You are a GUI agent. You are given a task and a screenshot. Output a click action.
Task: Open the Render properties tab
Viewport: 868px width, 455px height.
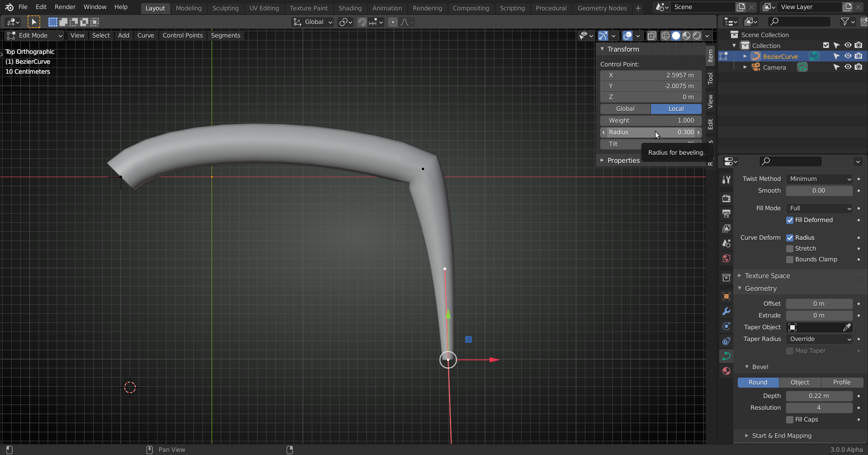[x=726, y=199]
